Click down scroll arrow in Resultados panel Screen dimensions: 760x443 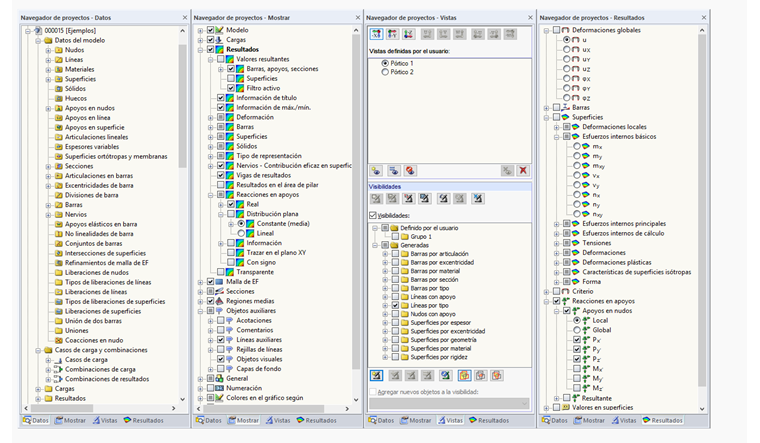click(702, 409)
